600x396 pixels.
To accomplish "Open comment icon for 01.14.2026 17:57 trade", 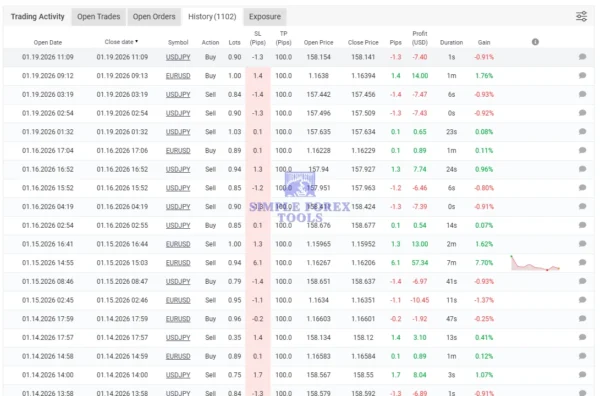I will [582, 337].
